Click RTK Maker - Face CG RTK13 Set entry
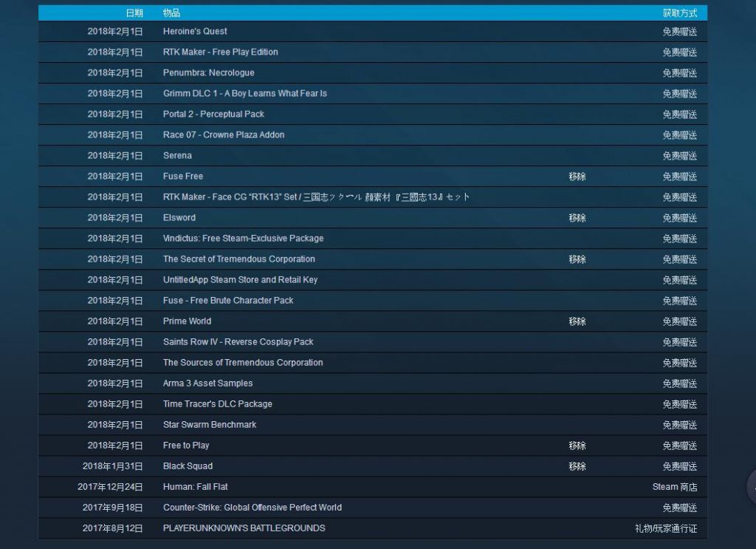Viewport: 756px width, 549px height. (x=316, y=197)
